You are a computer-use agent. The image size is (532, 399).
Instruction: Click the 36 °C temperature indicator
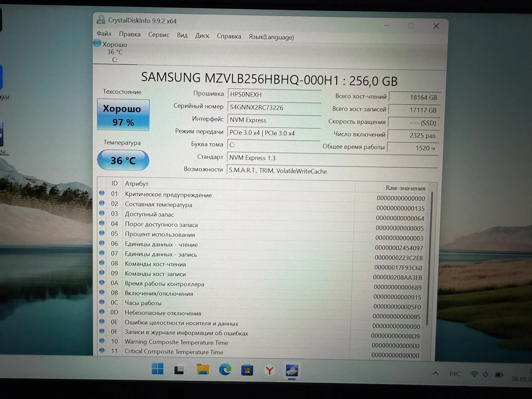pyautogui.click(x=123, y=160)
